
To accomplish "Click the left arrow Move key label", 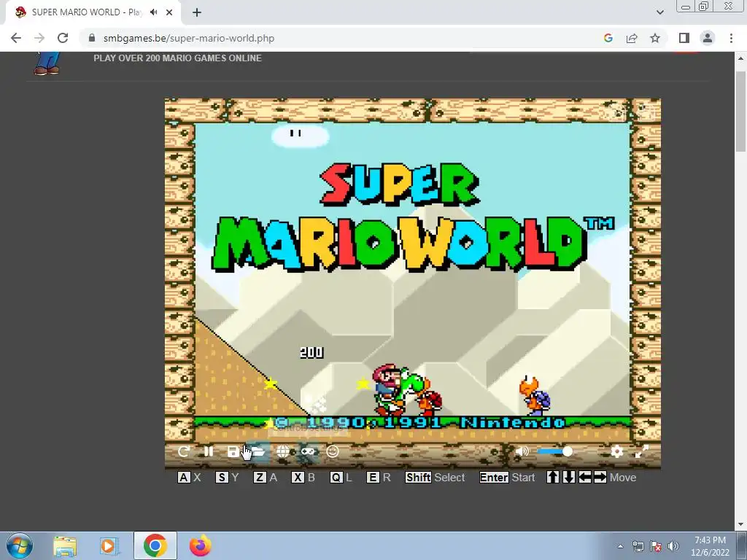I will click(584, 477).
